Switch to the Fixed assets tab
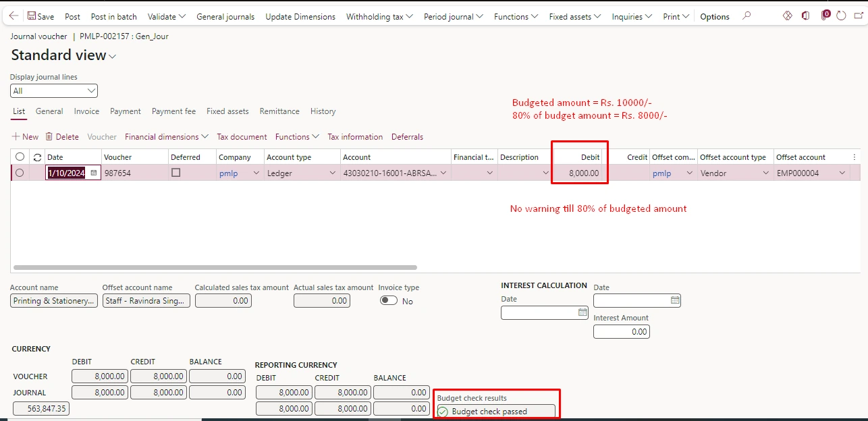This screenshot has height=421, width=868. tap(227, 111)
